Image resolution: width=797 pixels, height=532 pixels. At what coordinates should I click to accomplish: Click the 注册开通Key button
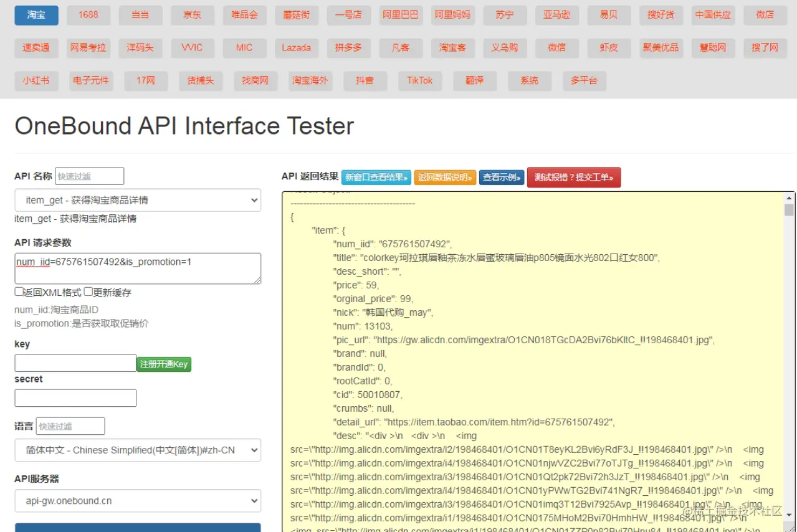point(164,364)
